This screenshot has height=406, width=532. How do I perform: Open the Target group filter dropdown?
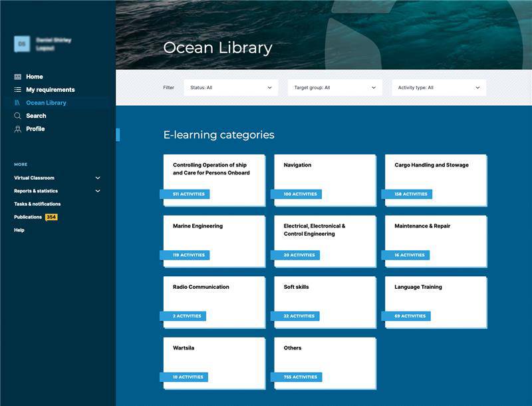click(334, 88)
